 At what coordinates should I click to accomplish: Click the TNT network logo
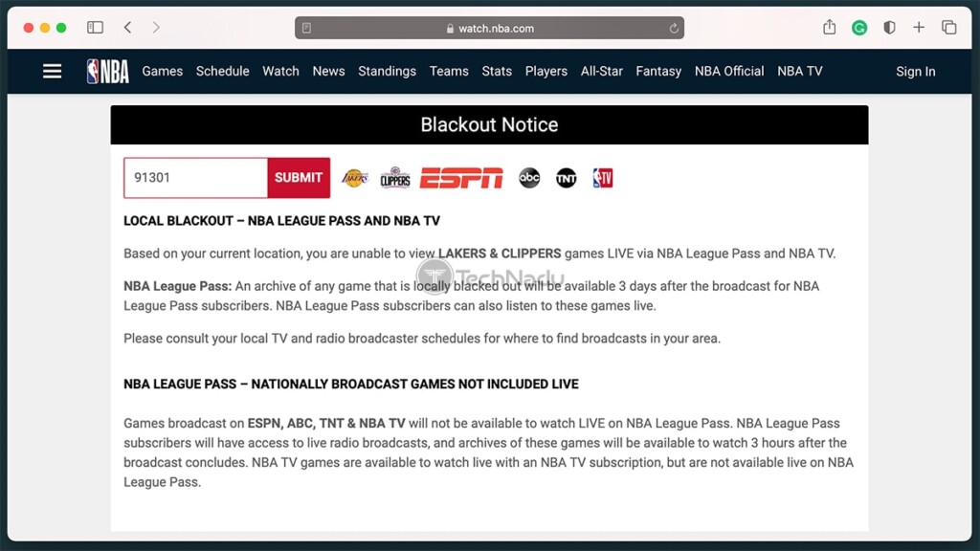tap(567, 178)
